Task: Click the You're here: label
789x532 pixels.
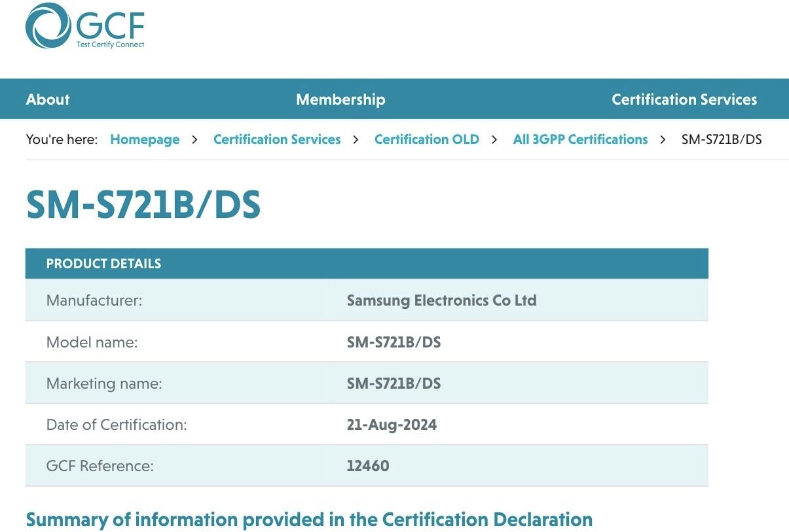Action: point(62,139)
